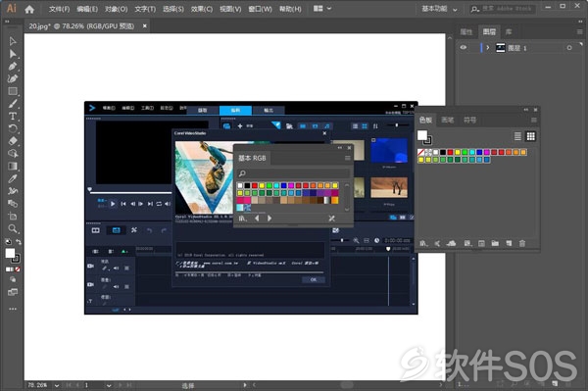Screen dimensions: 588x391
Task: Open zoom level dropdown at 78.26%
Action: tap(57, 385)
